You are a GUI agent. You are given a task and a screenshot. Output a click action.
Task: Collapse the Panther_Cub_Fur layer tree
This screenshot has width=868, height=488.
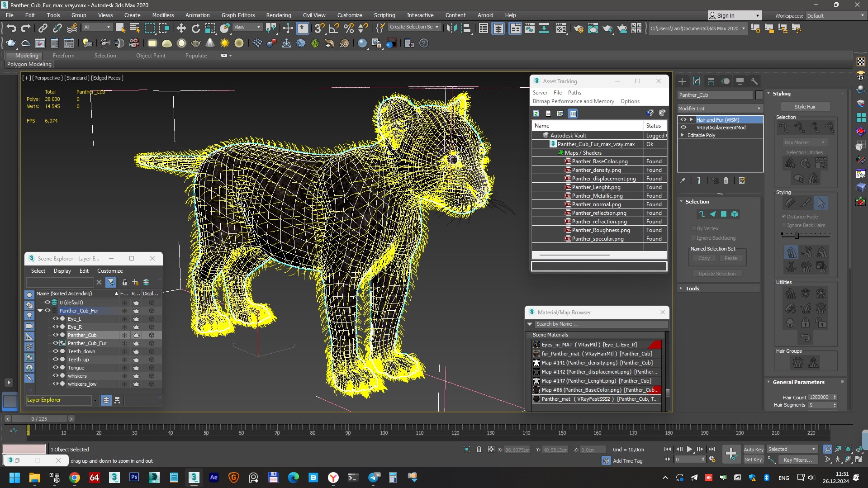(40, 311)
